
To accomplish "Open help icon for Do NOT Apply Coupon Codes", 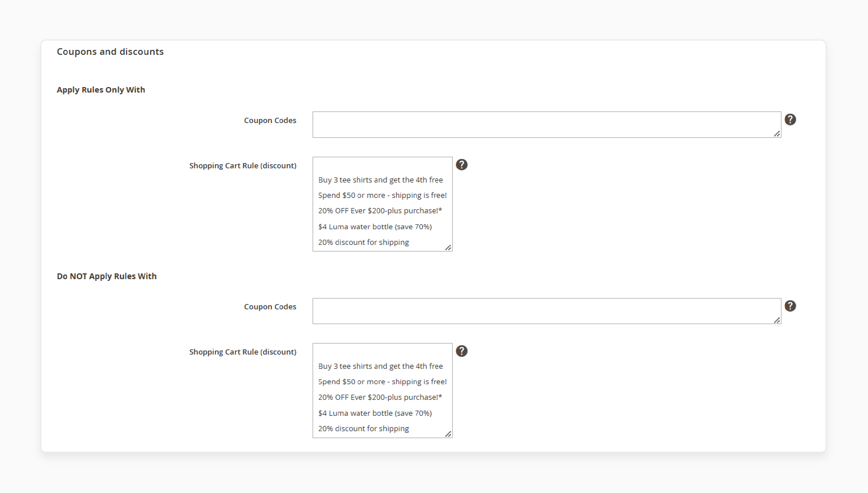I will 790,306.
